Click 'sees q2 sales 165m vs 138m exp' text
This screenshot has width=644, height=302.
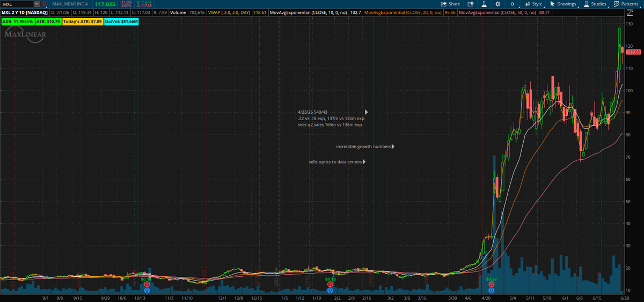(x=330, y=124)
